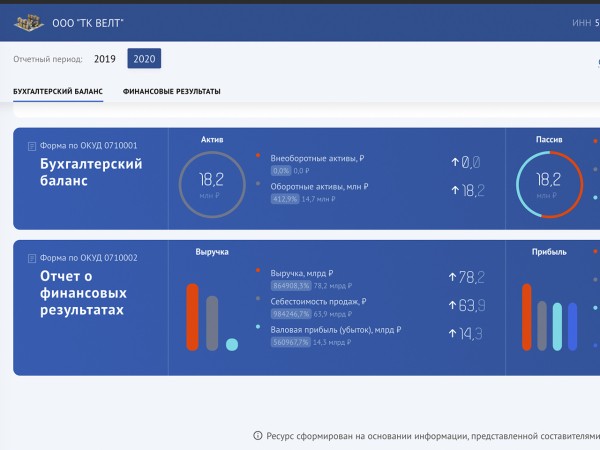Select reporting period 2019

[104, 59]
